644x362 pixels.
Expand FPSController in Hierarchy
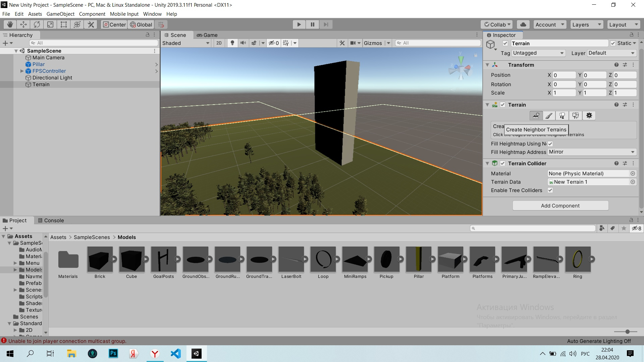22,71
